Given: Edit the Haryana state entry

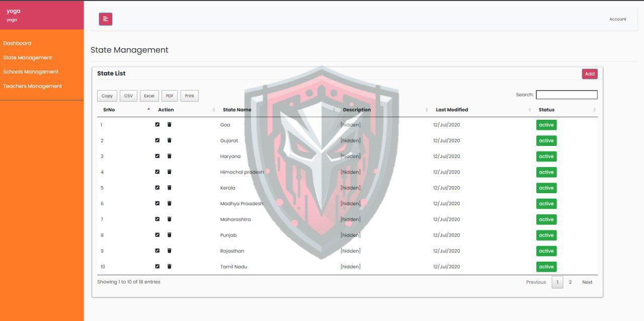Looking at the screenshot, I should 157,156.
